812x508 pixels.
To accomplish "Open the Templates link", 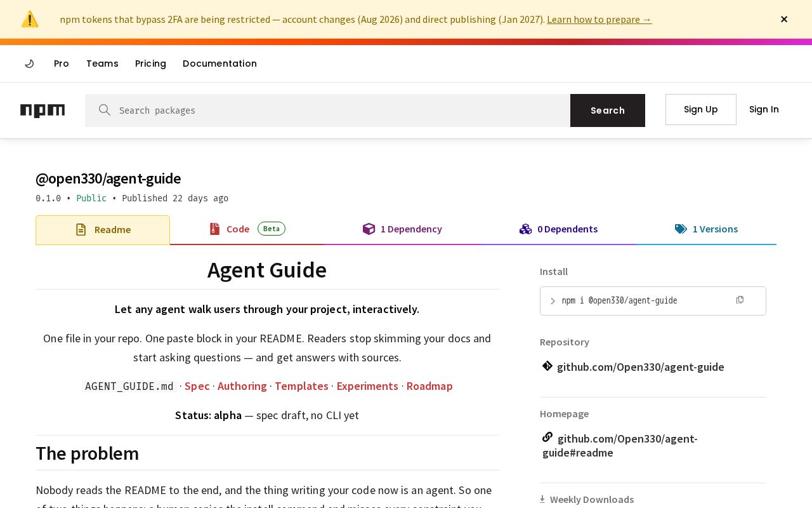I will coord(301,386).
